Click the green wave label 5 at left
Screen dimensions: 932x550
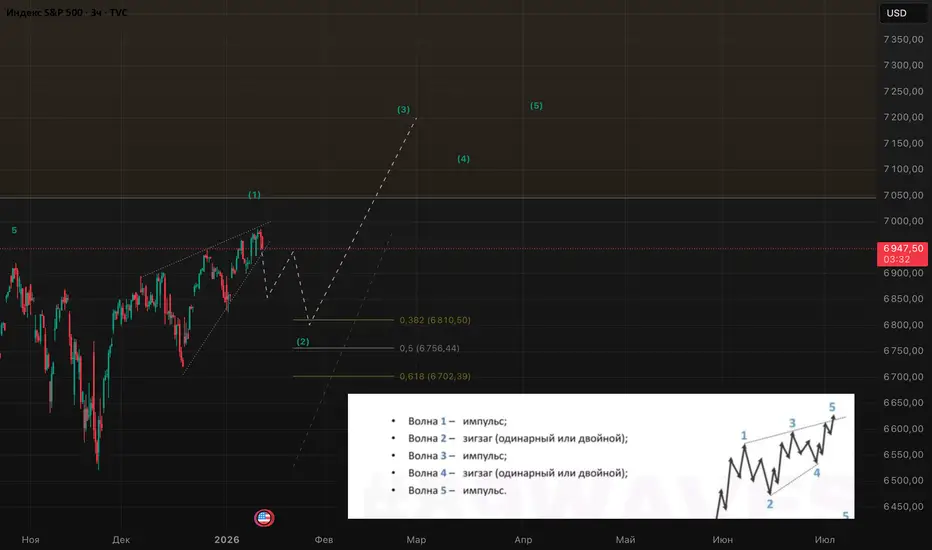coord(14,230)
